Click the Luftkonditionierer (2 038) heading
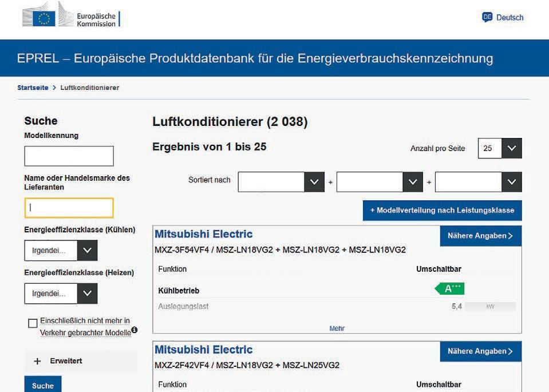This screenshot has height=392, width=549. point(230,122)
